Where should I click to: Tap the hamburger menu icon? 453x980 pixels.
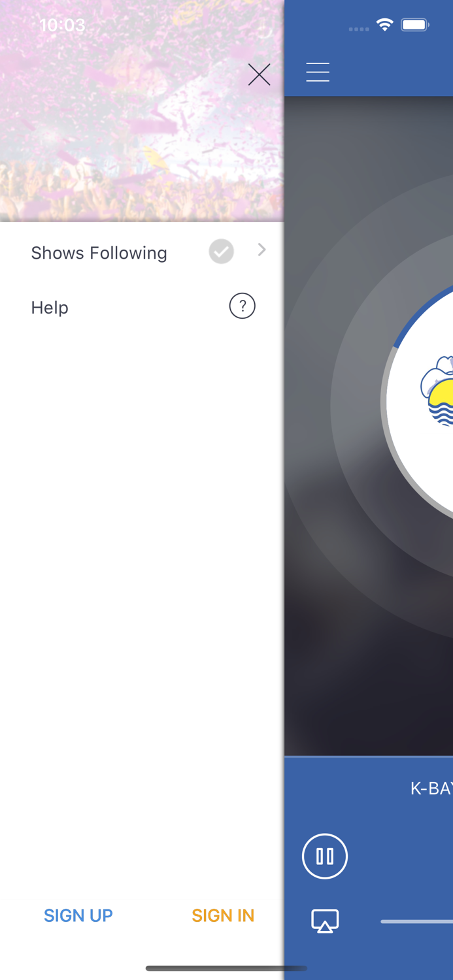coord(318,72)
